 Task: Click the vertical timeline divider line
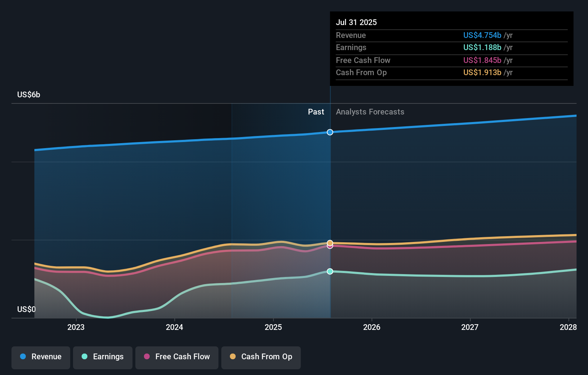pyautogui.click(x=330, y=197)
